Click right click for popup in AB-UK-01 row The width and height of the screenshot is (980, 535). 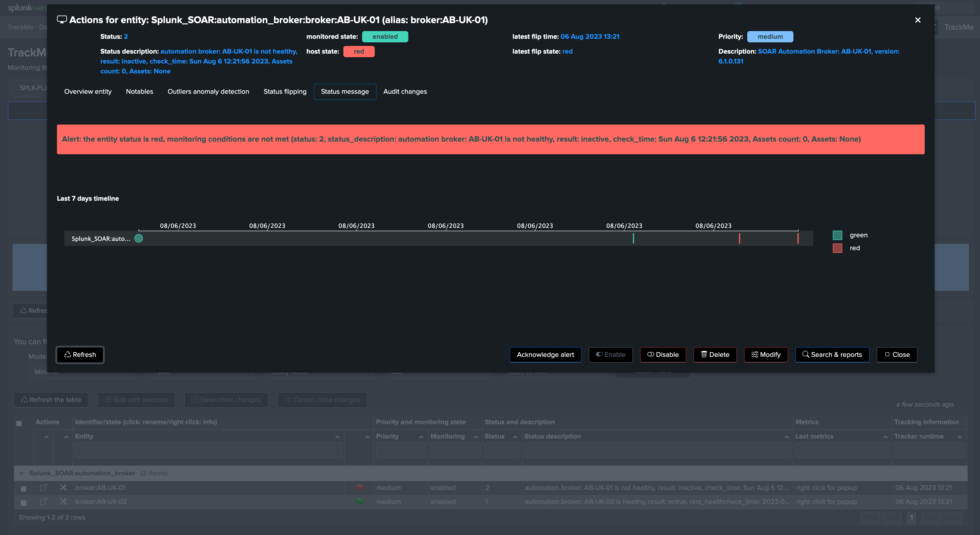point(826,487)
